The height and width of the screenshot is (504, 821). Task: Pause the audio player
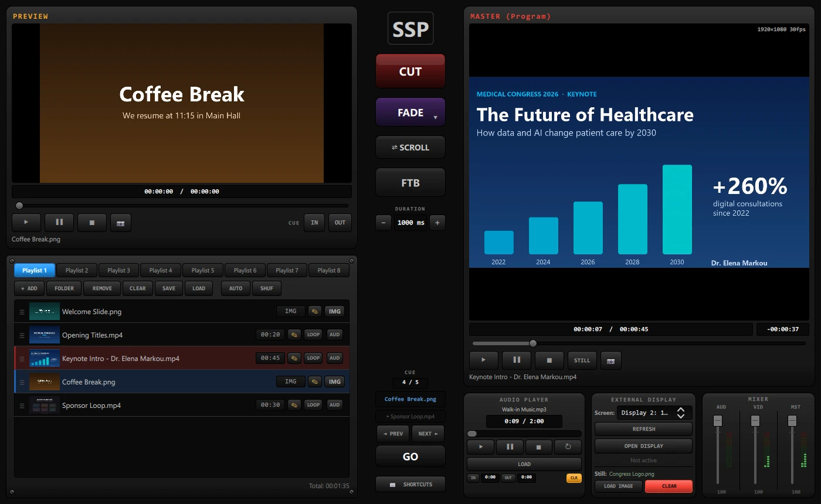[x=510, y=447]
